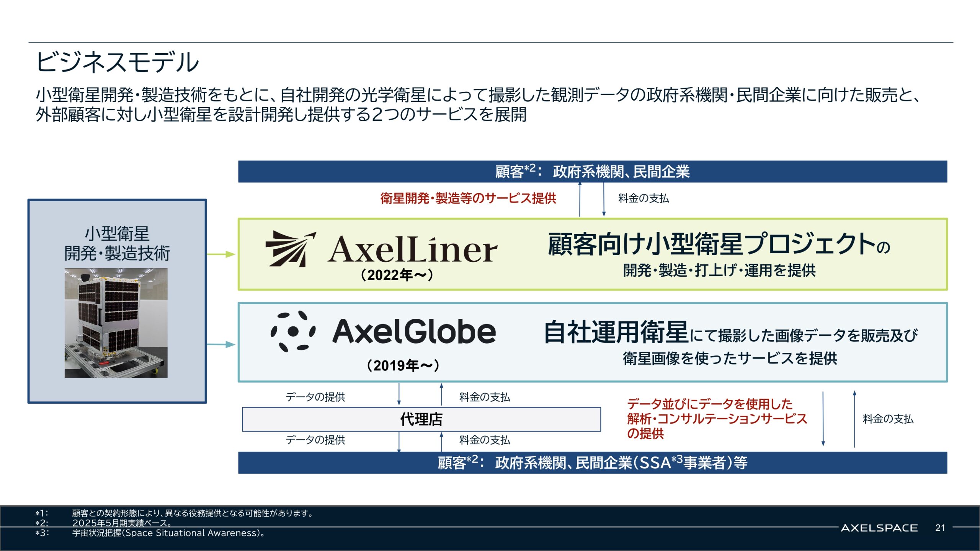Click 料金の支払 label below 代理店
Viewport: 980px width, 551px height.
coord(485,440)
